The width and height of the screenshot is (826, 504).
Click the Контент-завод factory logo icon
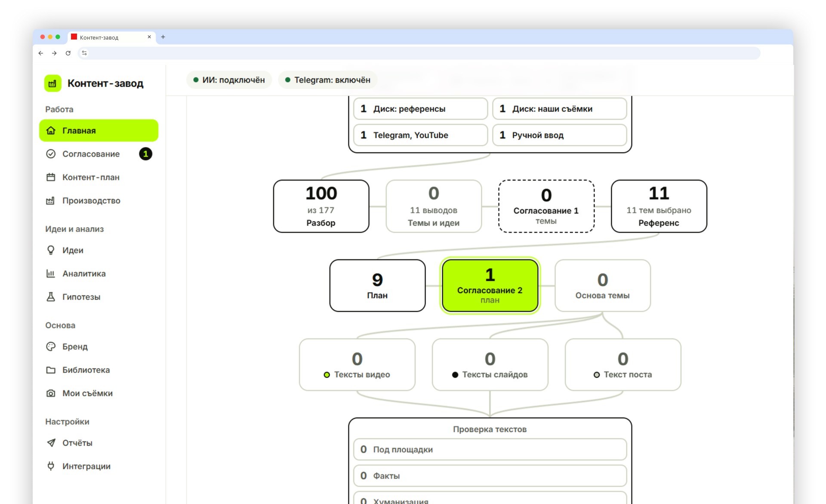[52, 83]
